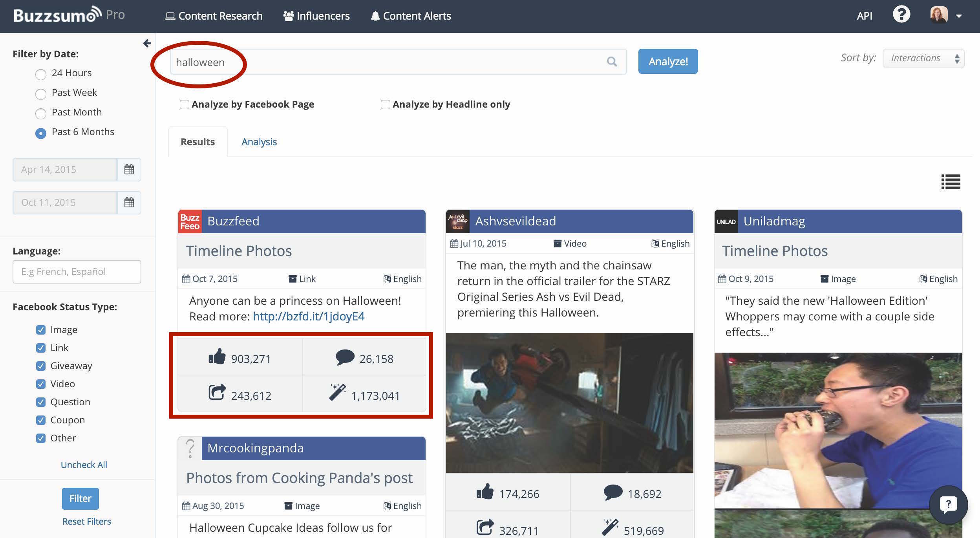
Task: Select the Past Month date filter
Action: click(x=41, y=113)
